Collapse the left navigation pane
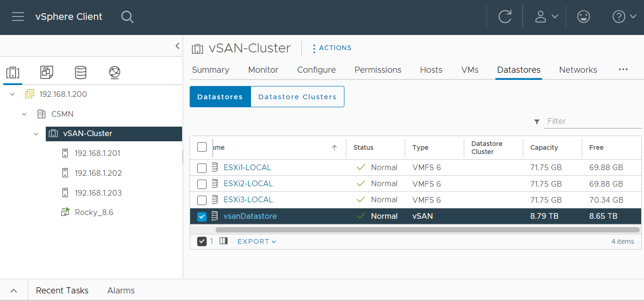The height and width of the screenshot is (301, 644). pyautogui.click(x=177, y=46)
